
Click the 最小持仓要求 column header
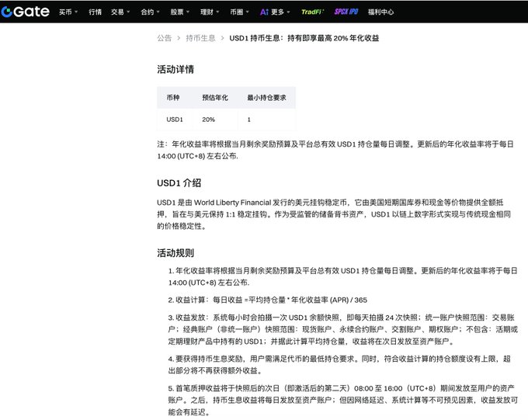266,98
